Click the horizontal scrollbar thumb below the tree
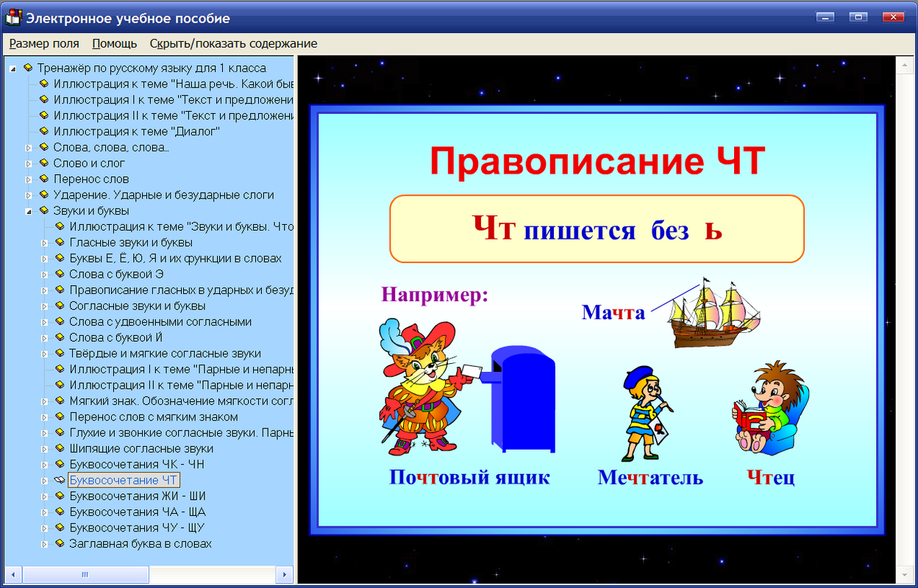This screenshot has width=918, height=588. [x=85, y=574]
